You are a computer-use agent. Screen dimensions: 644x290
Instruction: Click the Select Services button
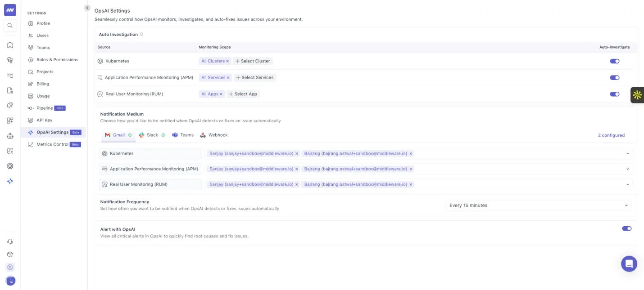254,78
